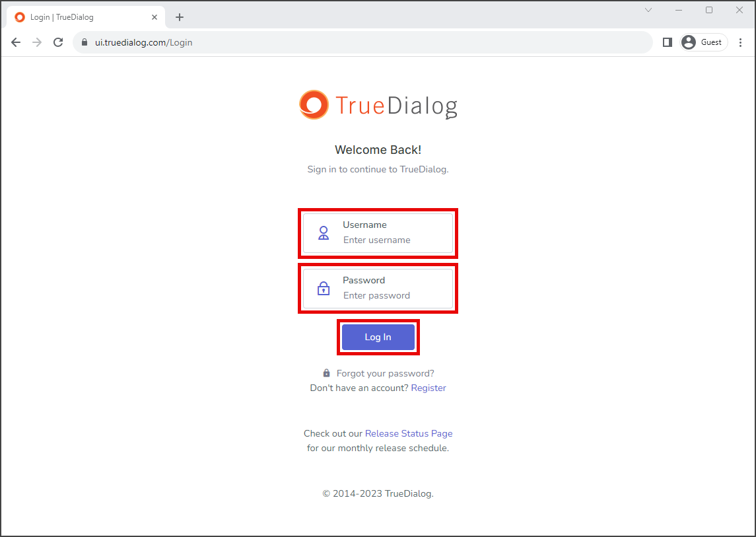Click the '© 2014-2023 TrueDialog.' footer text
This screenshot has width=756, height=537.
tap(378, 493)
